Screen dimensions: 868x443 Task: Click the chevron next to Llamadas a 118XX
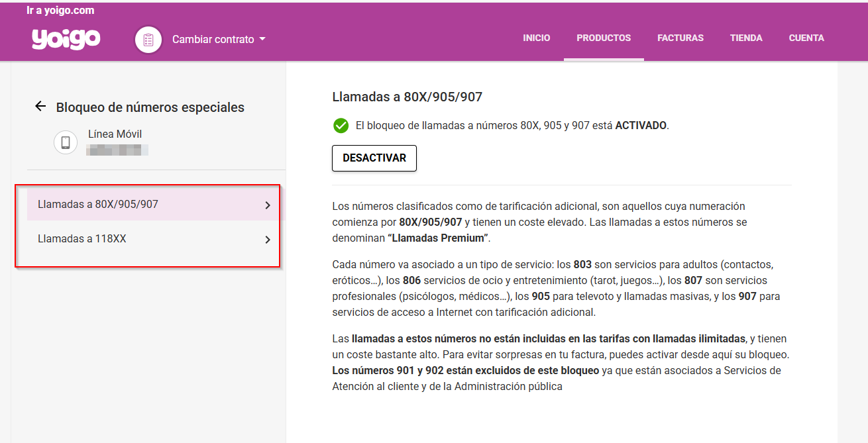pyautogui.click(x=268, y=239)
